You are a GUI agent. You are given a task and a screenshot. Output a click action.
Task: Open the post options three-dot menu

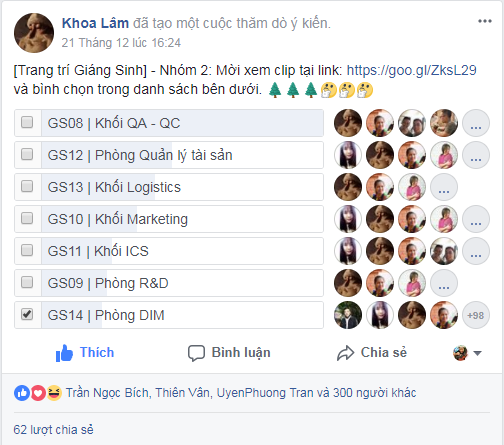point(485,21)
